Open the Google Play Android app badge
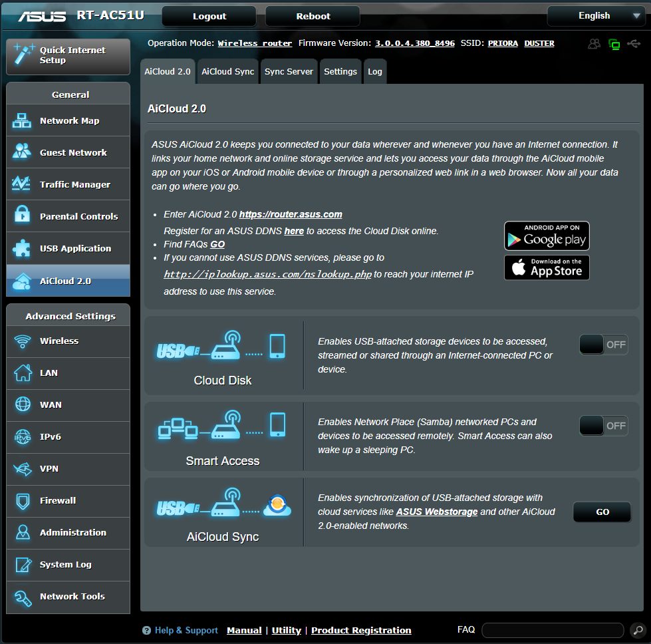 coord(547,236)
